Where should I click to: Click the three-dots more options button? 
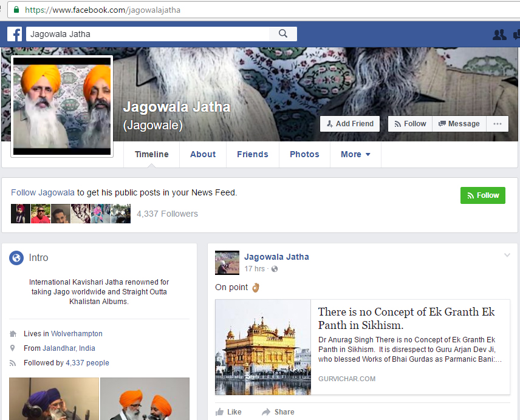click(x=498, y=124)
